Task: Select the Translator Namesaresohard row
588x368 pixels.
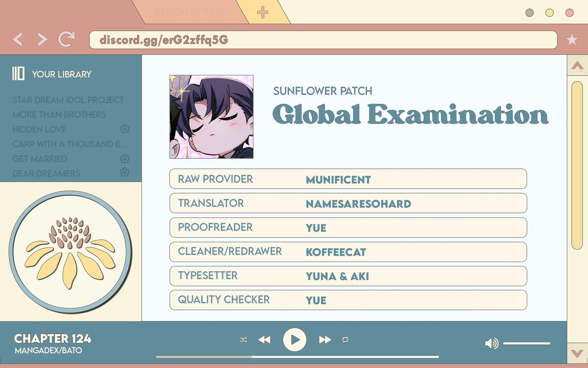Action: tap(348, 203)
